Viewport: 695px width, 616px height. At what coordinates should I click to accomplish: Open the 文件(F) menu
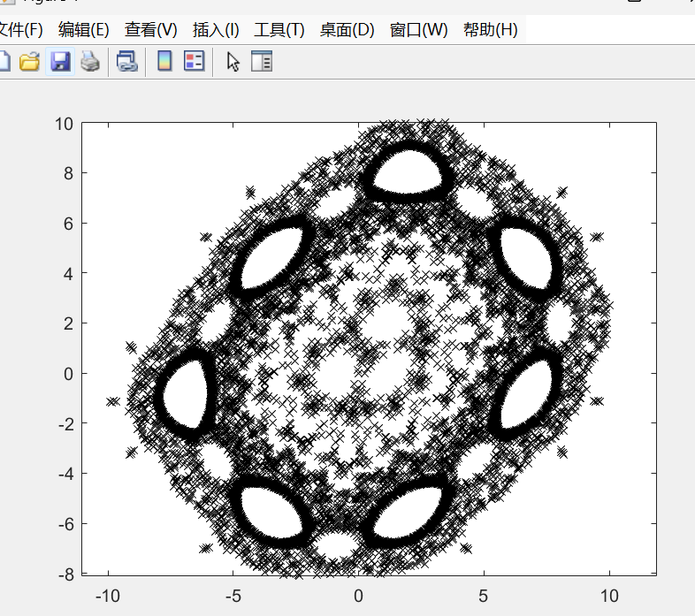[x=19, y=29]
